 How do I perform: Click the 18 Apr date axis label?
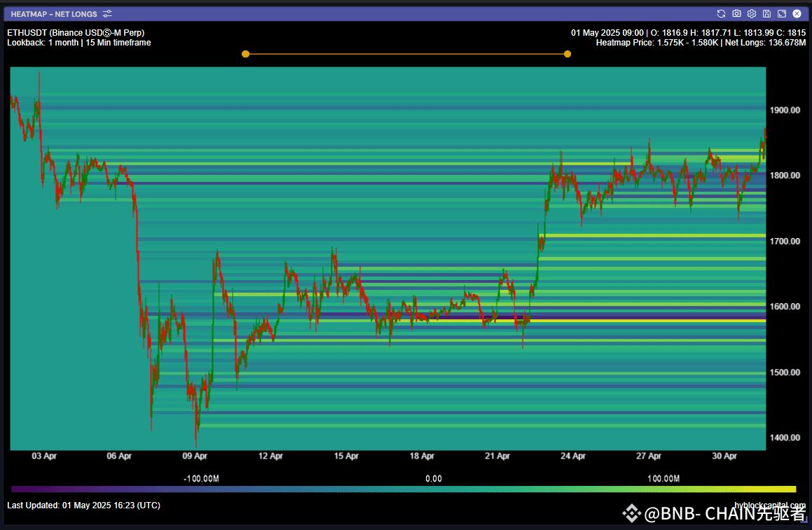pos(421,456)
